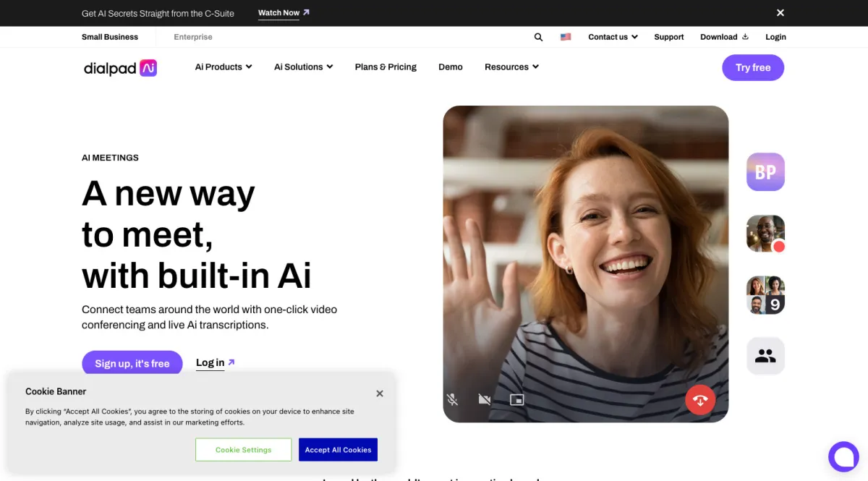
Task: Open the Support link
Action: (x=669, y=37)
